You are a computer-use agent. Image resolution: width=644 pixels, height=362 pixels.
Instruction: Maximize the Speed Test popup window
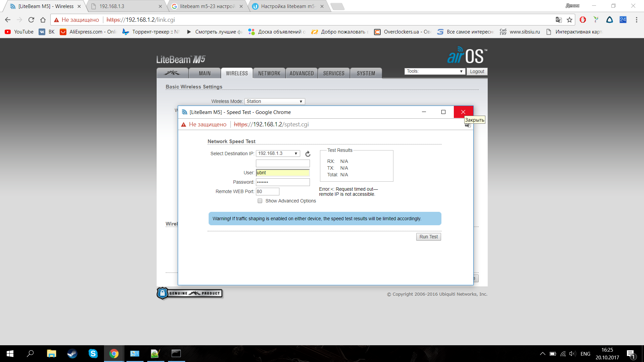click(443, 112)
